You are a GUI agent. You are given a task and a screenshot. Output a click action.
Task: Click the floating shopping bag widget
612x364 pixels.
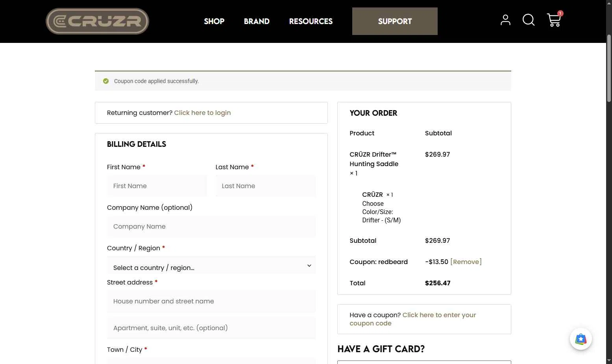click(x=581, y=339)
